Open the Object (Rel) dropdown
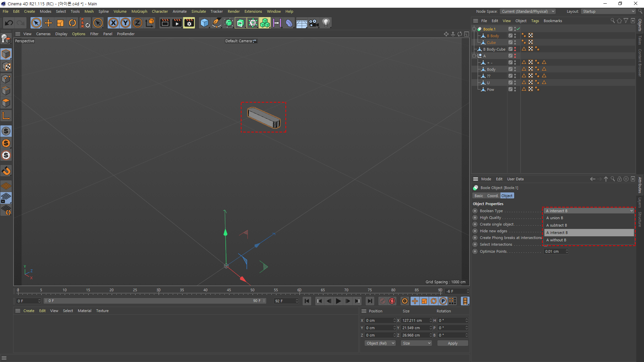This screenshot has width=644, height=362. click(x=380, y=343)
